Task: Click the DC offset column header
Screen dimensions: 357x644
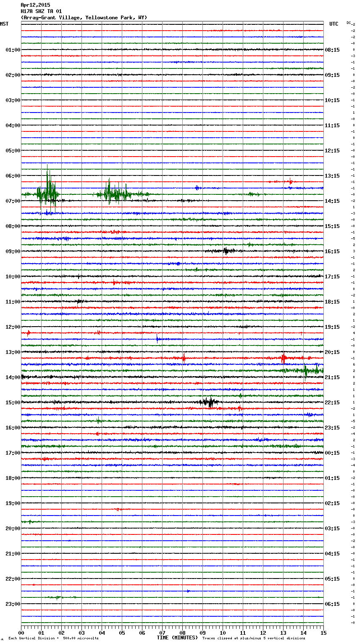Action: point(349,23)
